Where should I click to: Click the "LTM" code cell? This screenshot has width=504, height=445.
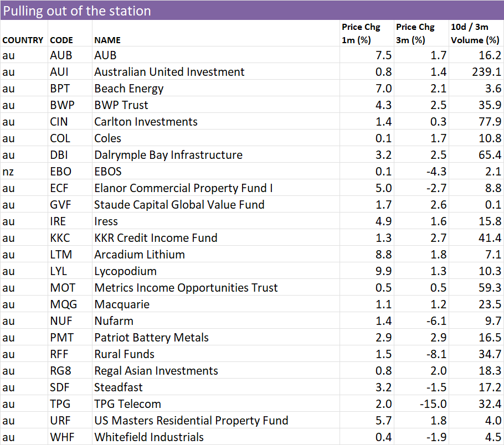pyautogui.click(x=61, y=255)
